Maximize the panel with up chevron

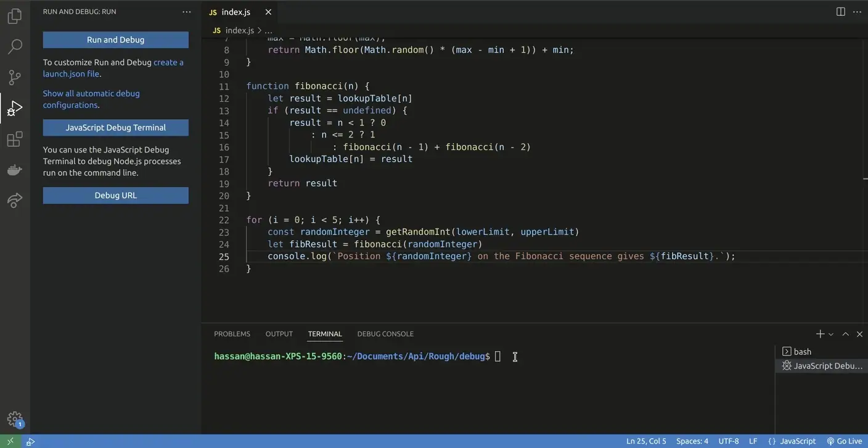tap(846, 334)
